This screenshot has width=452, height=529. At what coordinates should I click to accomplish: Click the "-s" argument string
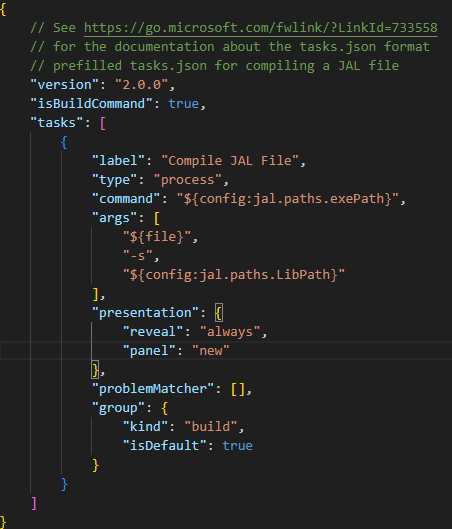point(138,256)
